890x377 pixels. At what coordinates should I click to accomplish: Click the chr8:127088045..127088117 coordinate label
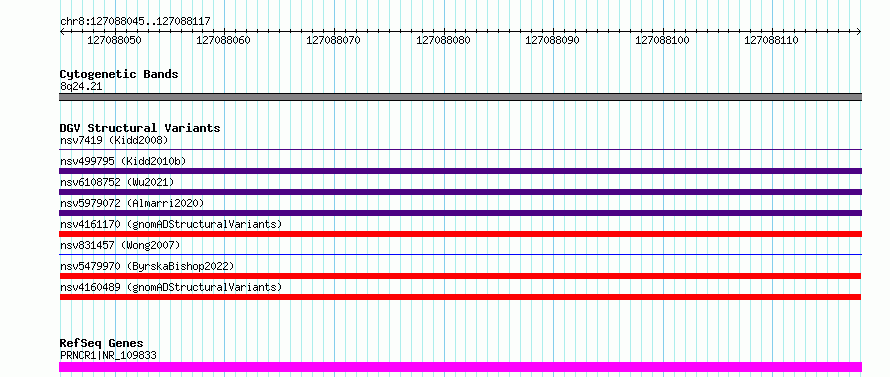click(135, 22)
